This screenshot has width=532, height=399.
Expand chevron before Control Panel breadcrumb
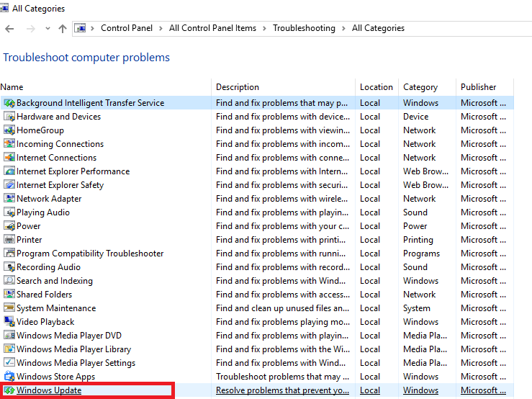click(x=92, y=29)
